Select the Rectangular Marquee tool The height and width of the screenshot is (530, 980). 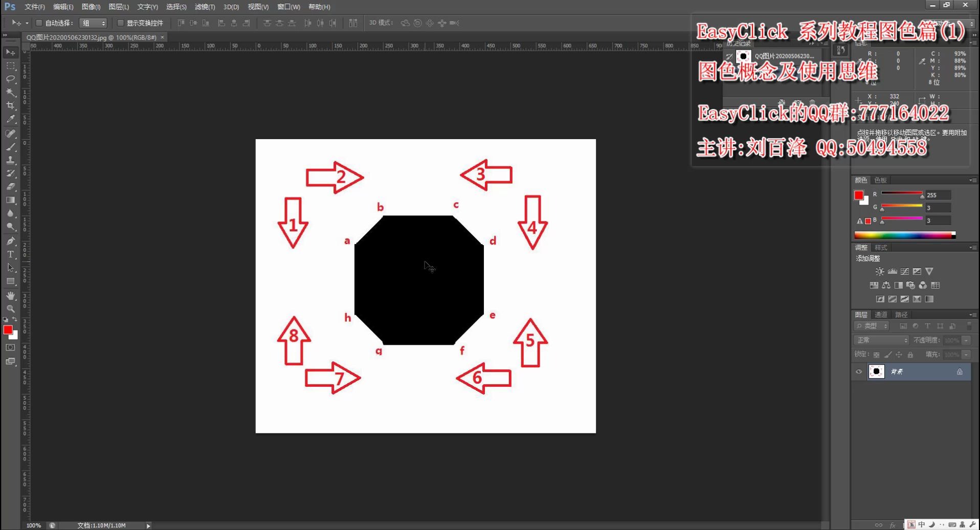pos(10,65)
